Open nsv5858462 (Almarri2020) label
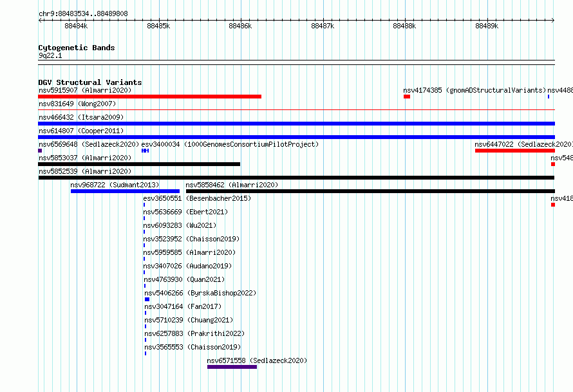Viewport: 573px width, 392px height. (x=232, y=185)
